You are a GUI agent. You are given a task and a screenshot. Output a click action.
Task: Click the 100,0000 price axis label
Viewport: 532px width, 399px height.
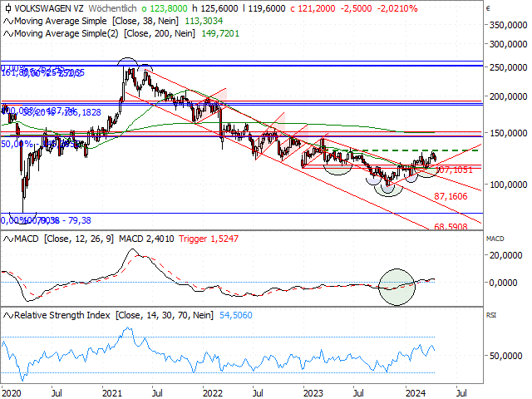click(508, 185)
